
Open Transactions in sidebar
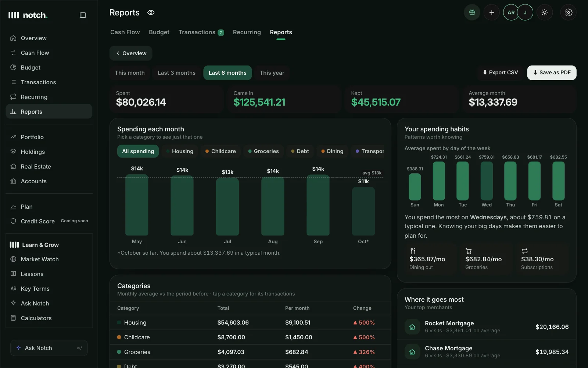coord(49,82)
